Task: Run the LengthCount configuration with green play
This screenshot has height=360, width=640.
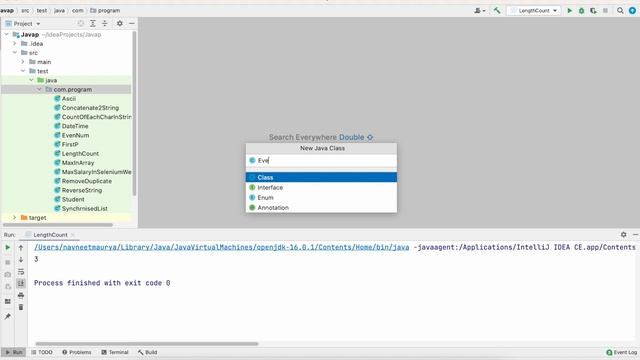Action: (x=570, y=11)
